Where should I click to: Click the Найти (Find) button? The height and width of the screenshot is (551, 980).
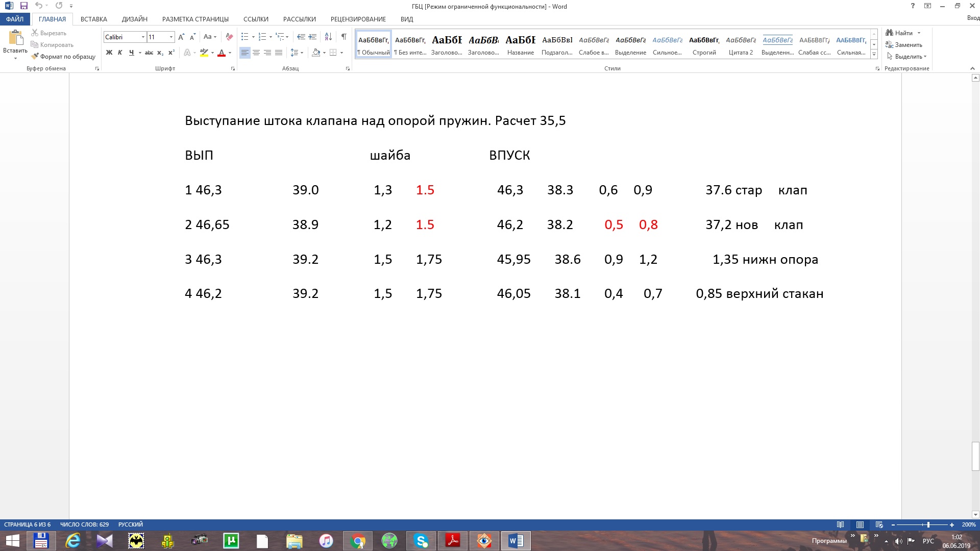coord(903,33)
